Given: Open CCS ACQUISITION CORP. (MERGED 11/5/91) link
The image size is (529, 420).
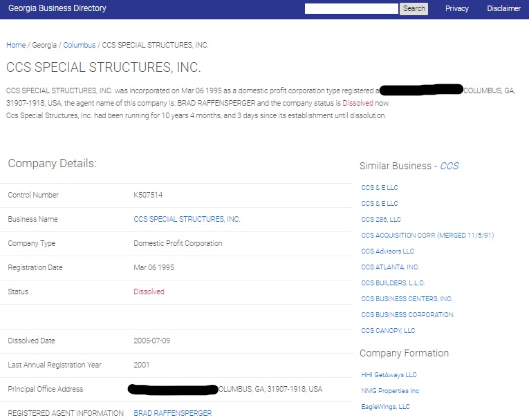Looking at the screenshot, I should pos(427,235).
